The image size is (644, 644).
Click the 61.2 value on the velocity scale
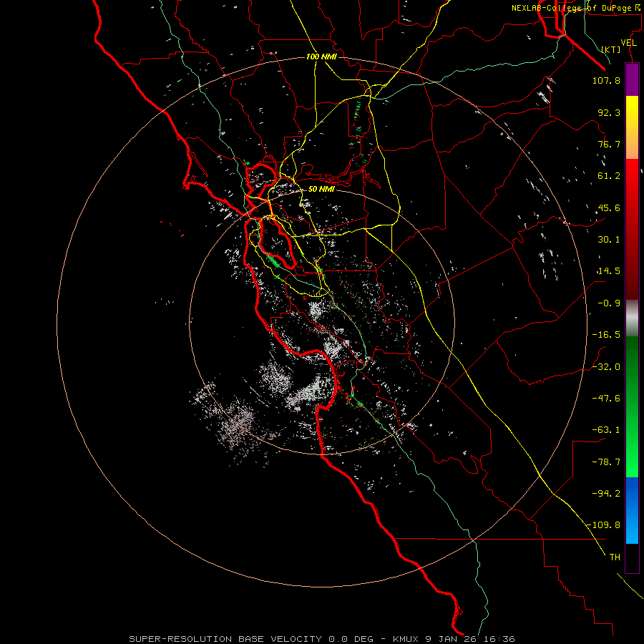(609, 176)
